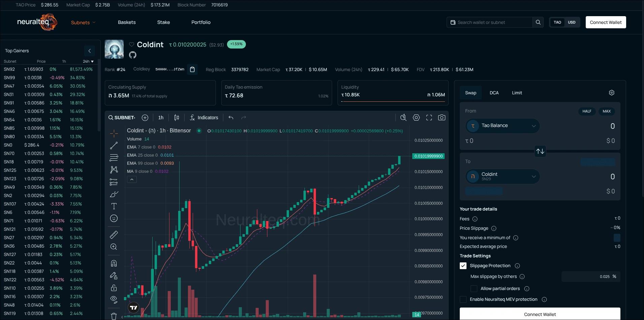This screenshot has width=644, height=320.
Task: Select the brush drawing tool
Action: [114, 194]
